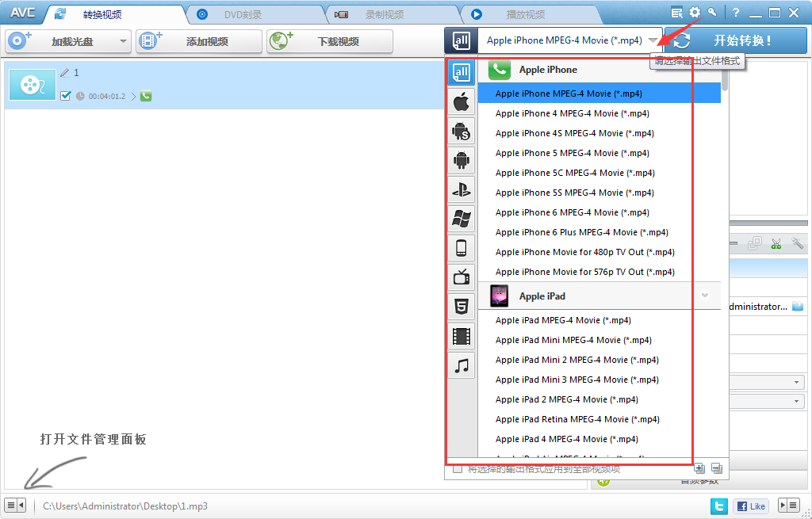Click the scissors clip tool icon

pyautogui.click(x=776, y=243)
